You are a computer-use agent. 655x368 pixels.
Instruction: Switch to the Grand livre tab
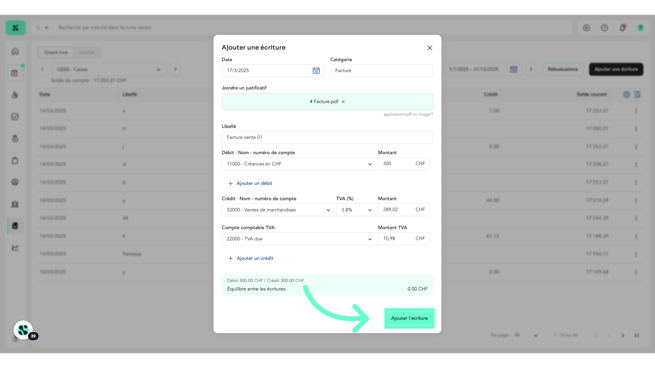pyautogui.click(x=56, y=52)
